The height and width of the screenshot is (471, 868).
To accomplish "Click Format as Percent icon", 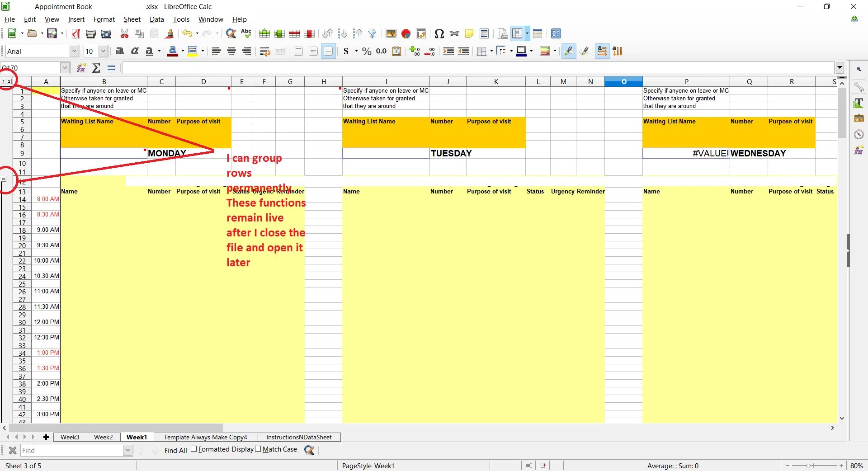I will [367, 51].
